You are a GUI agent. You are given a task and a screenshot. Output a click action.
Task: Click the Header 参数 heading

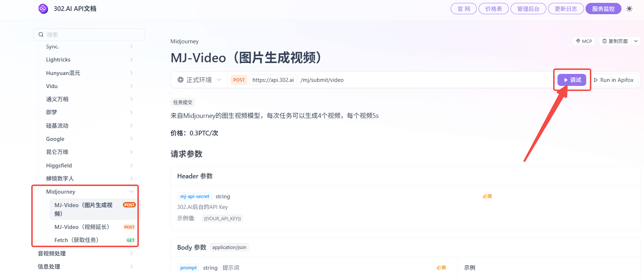click(x=195, y=176)
